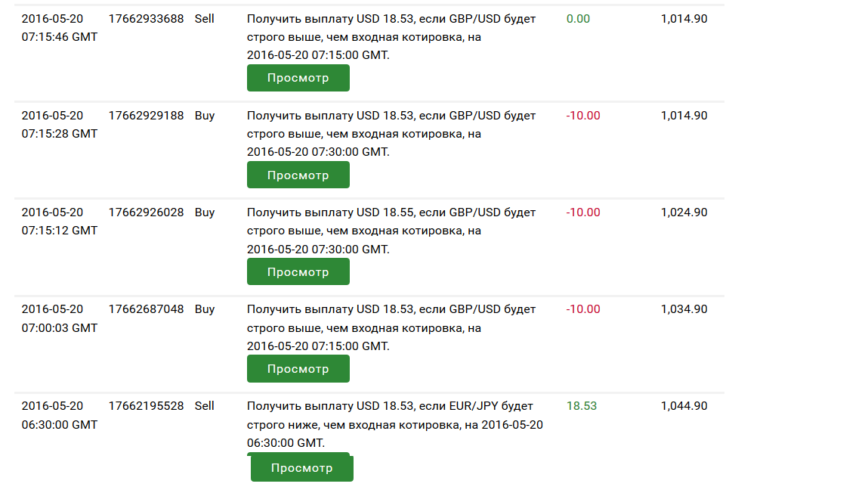Viewport: 868px width, 493px height.
Task: Click the EUR/JPY contract description text
Action: coord(394,424)
